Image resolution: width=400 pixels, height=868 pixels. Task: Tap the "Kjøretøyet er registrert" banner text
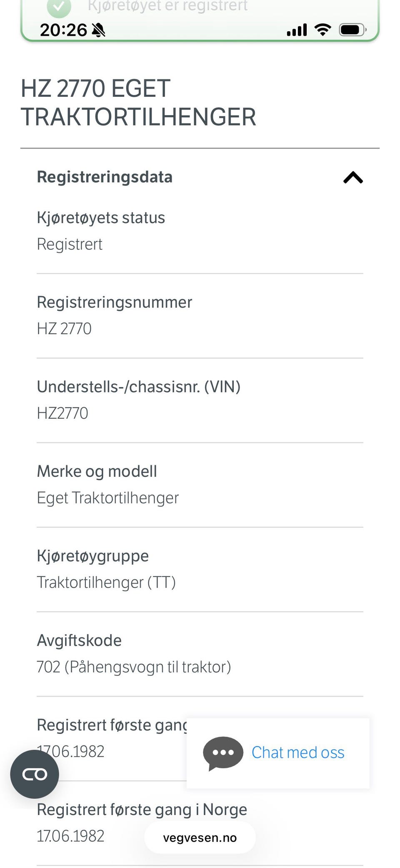pos(167,6)
